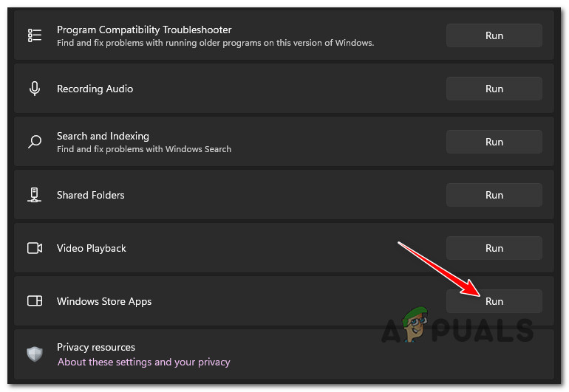Select the Search and Indexing label
The height and width of the screenshot is (392, 569).
click(x=103, y=136)
